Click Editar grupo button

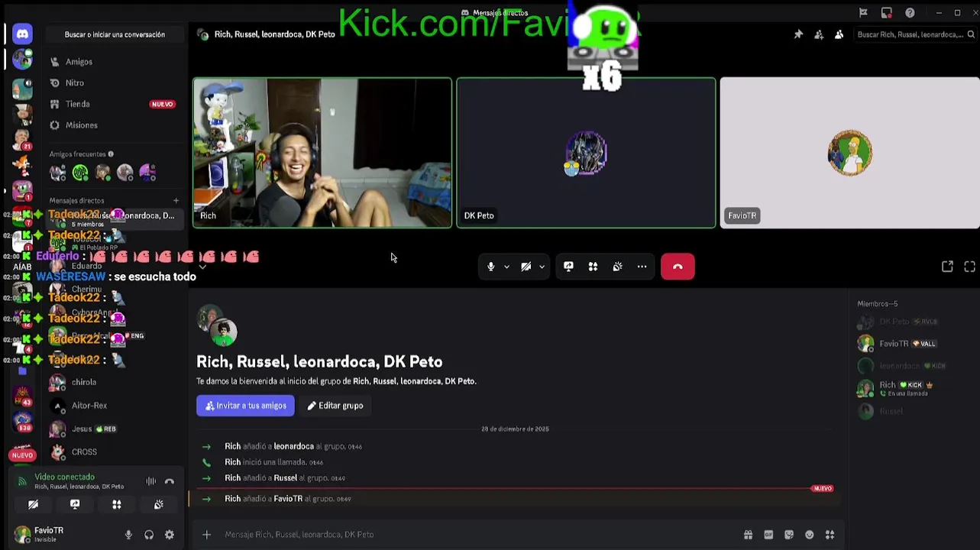click(x=335, y=406)
